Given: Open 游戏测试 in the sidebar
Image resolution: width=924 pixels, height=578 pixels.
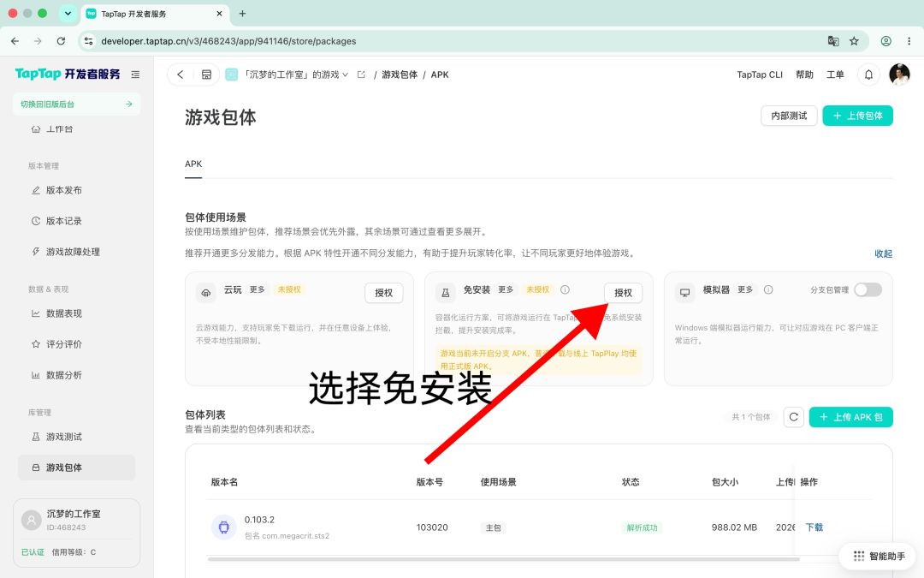Looking at the screenshot, I should pos(63,437).
